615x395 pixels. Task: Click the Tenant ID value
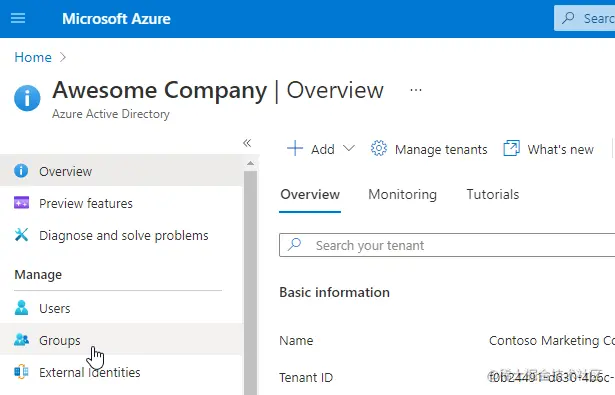click(x=552, y=377)
